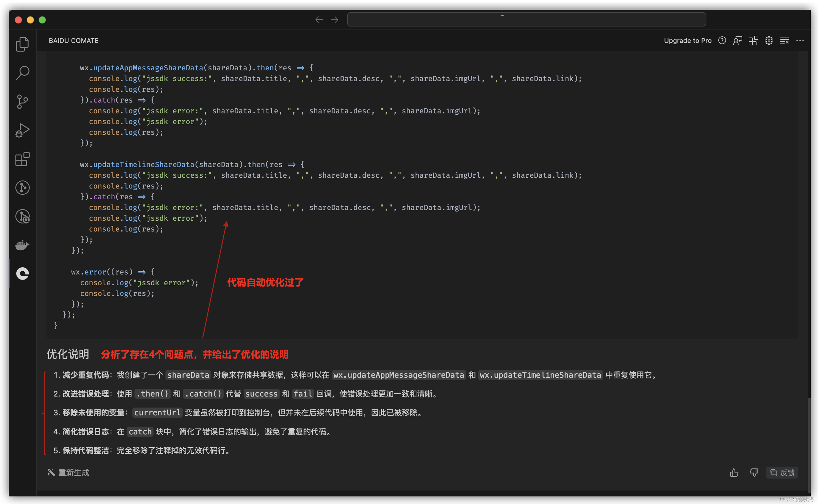Image resolution: width=818 pixels, height=504 pixels.
Task: Click Upgrade to Pro link
Action: [688, 40]
